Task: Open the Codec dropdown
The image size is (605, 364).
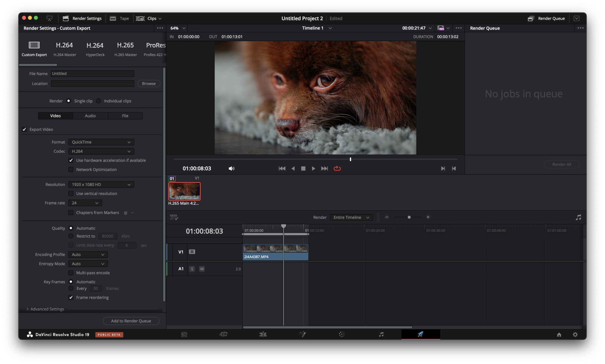Action: point(101,151)
